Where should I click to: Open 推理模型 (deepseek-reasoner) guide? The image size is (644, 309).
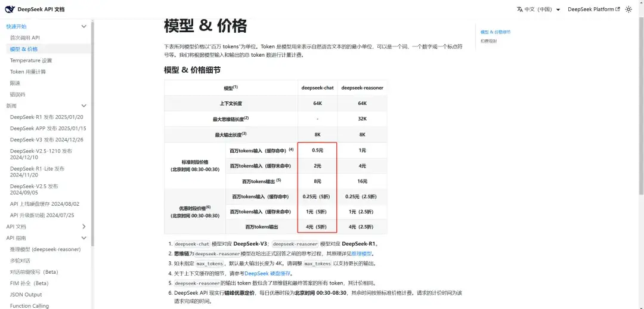pos(45,249)
